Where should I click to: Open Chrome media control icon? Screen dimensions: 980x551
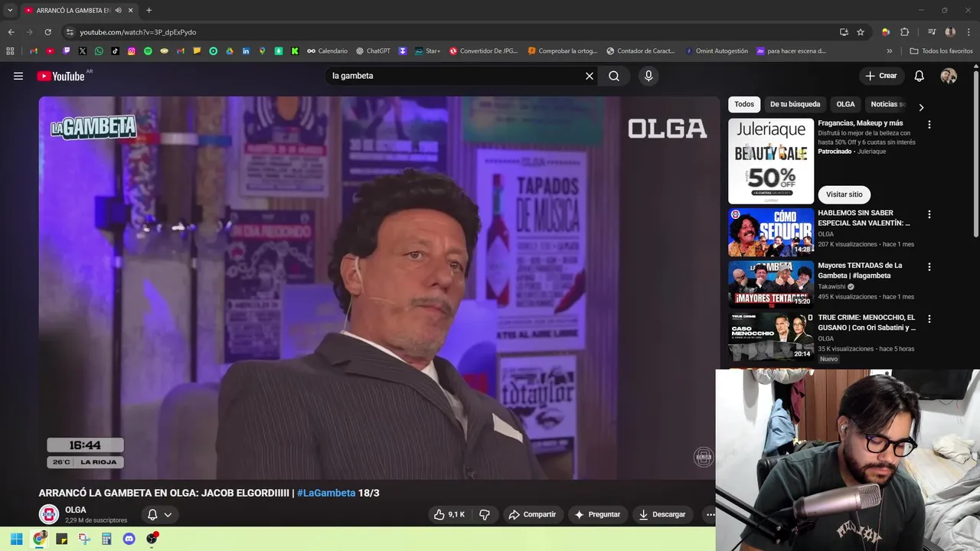(x=932, y=32)
